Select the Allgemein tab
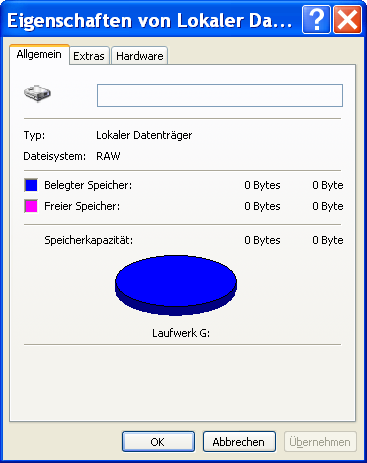Image resolution: width=367 pixels, height=463 pixels. 39,54
